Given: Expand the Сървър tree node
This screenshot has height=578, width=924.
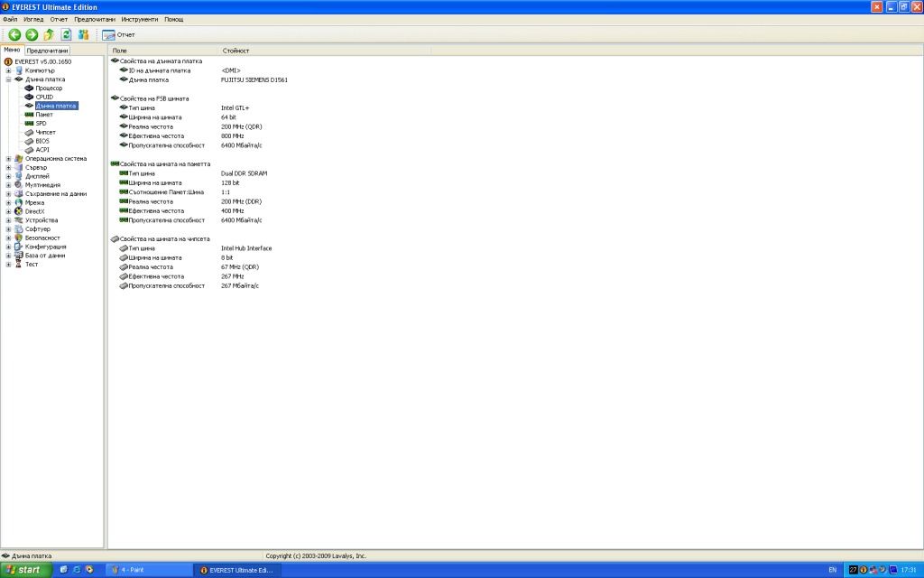Looking at the screenshot, I should pos(8,167).
